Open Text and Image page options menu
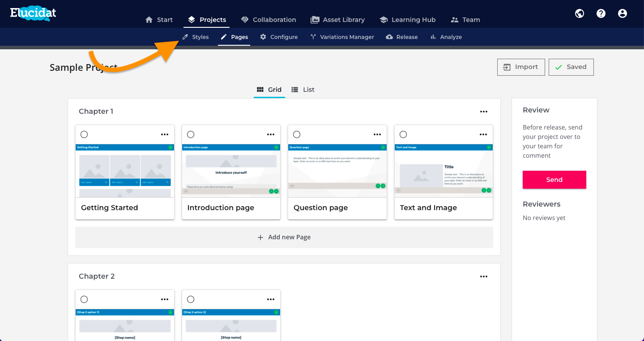This screenshot has height=341, width=644. point(483,134)
